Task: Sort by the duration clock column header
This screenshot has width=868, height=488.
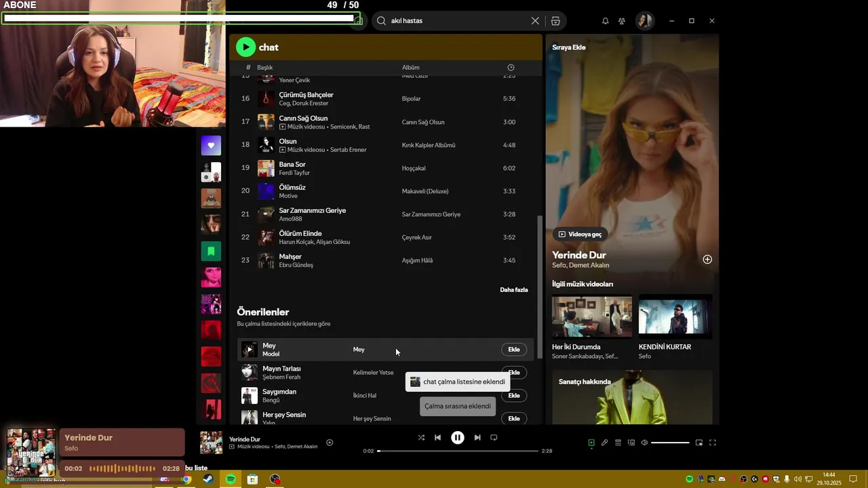Action: point(511,67)
